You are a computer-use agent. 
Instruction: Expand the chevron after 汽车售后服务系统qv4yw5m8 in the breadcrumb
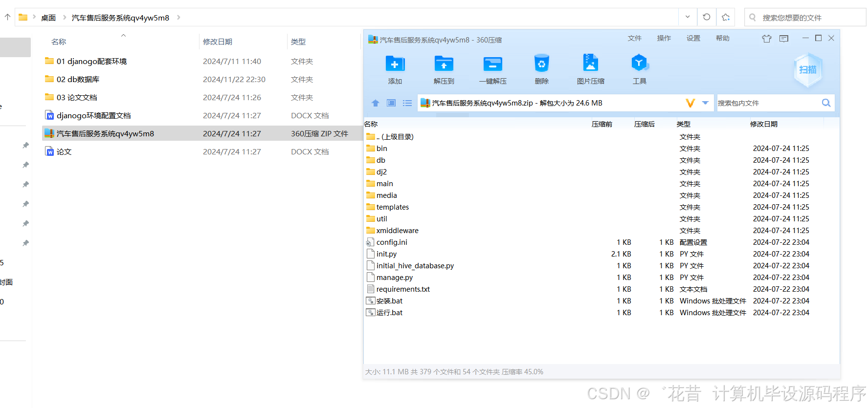178,18
